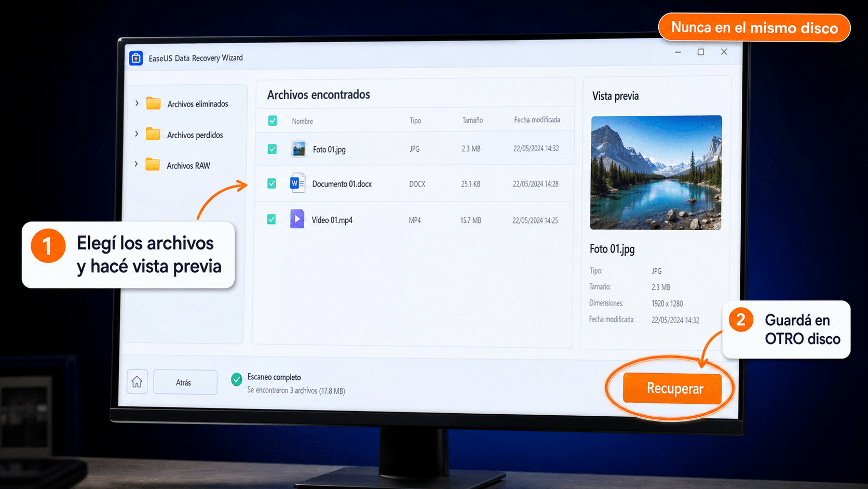The height and width of the screenshot is (489, 868).
Task: Click the home icon button
Action: coord(137,382)
